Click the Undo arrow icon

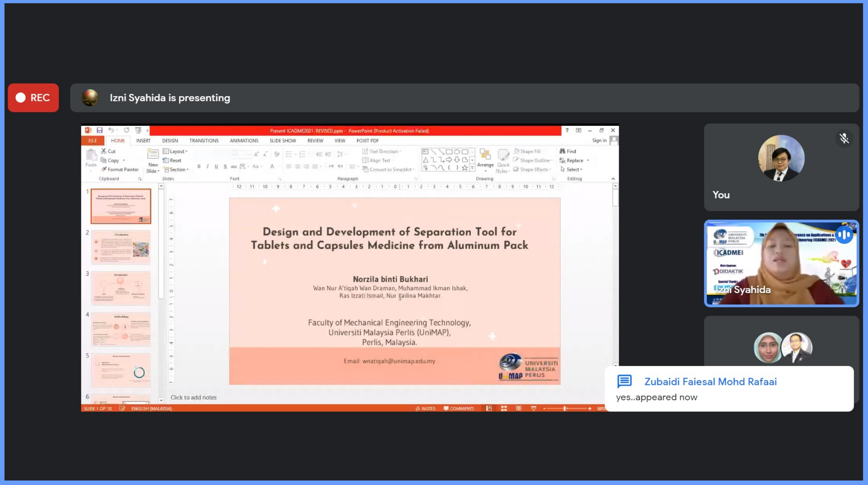(x=110, y=130)
